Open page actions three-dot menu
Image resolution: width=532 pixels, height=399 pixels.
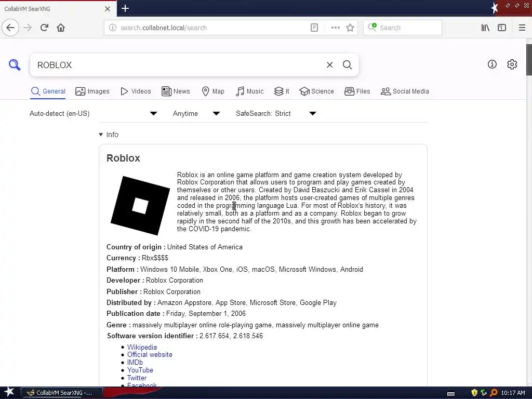point(336,28)
